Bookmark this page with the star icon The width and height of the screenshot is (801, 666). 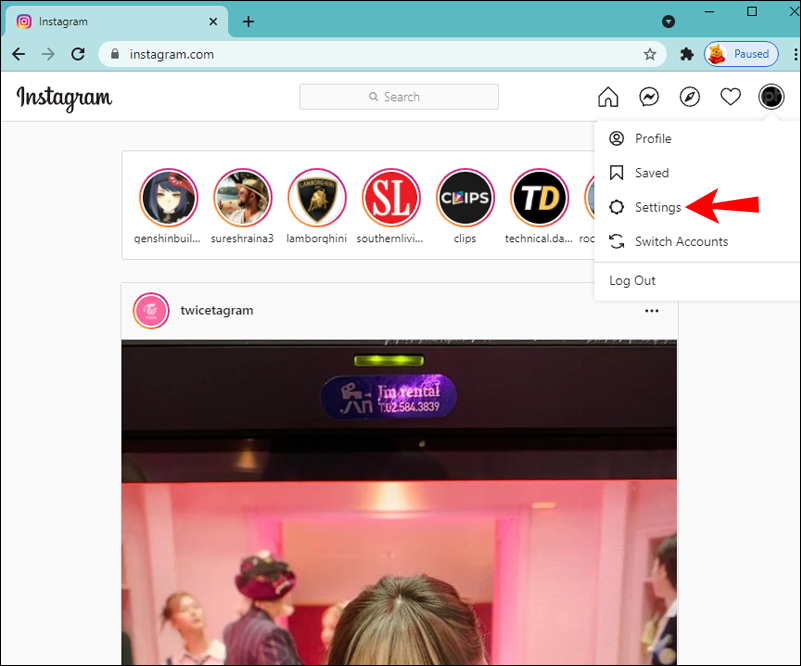point(649,54)
